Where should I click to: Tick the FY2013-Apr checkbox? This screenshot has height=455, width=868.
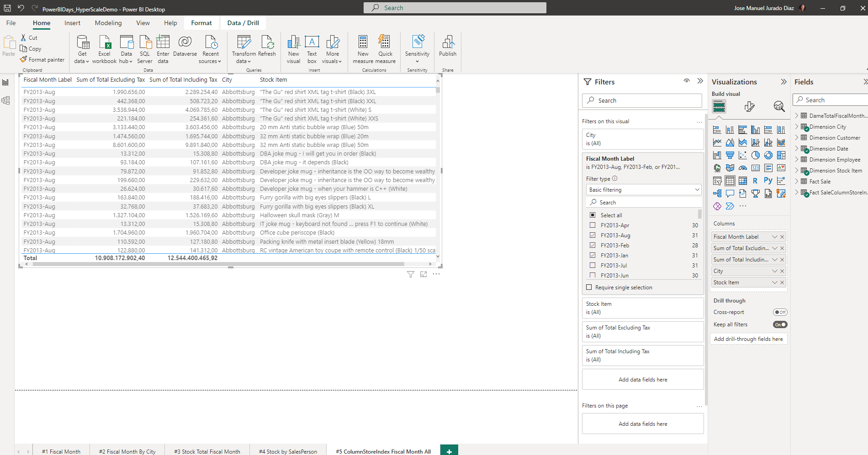[593, 225]
